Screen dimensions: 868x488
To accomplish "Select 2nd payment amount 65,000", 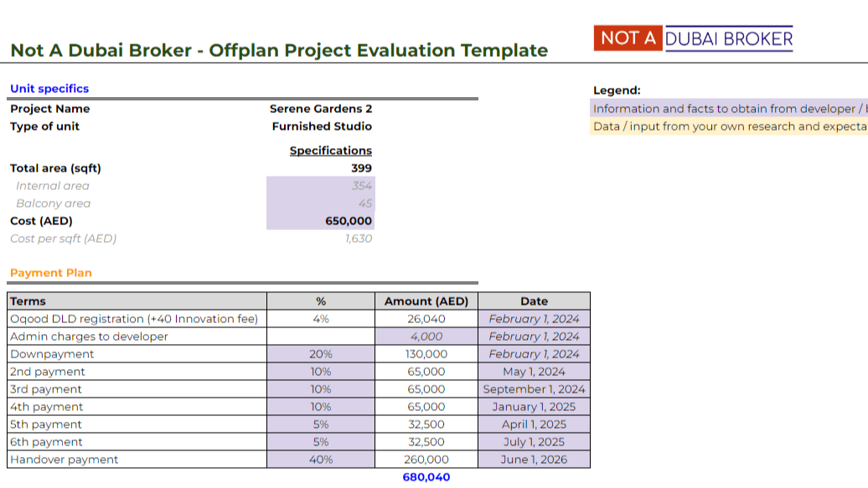I will point(426,372).
